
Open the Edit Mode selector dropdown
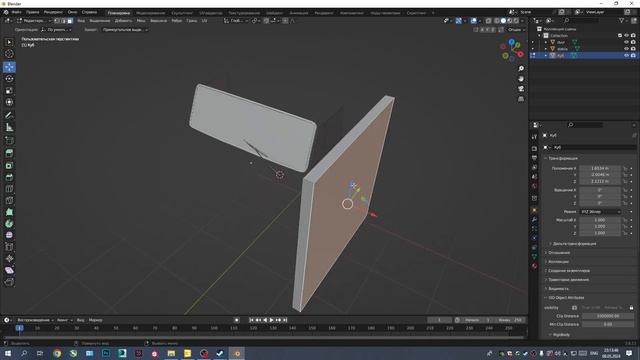(x=33, y=20)
